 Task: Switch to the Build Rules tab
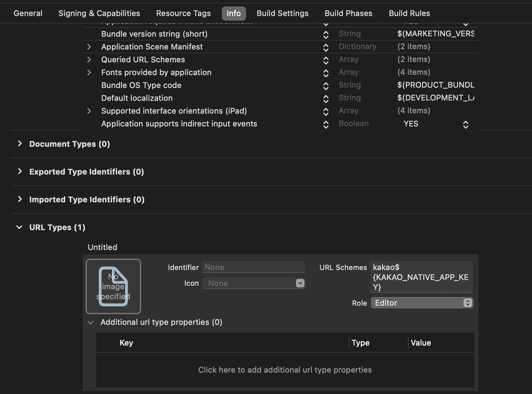click(409, 14)
